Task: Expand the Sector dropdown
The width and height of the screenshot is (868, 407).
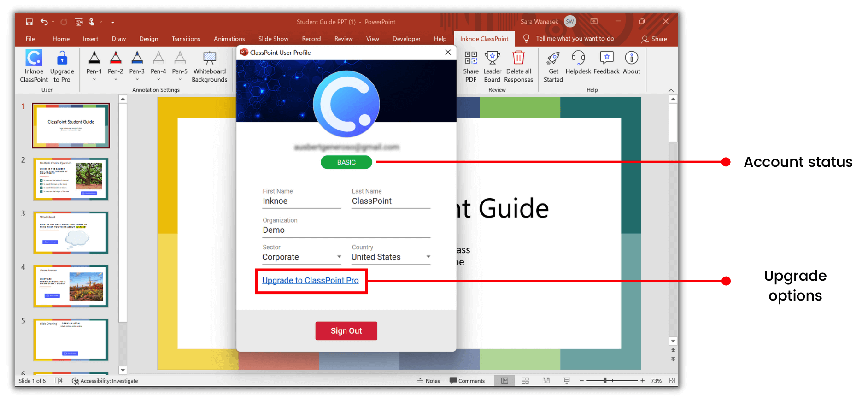Action: click(339, 257)
